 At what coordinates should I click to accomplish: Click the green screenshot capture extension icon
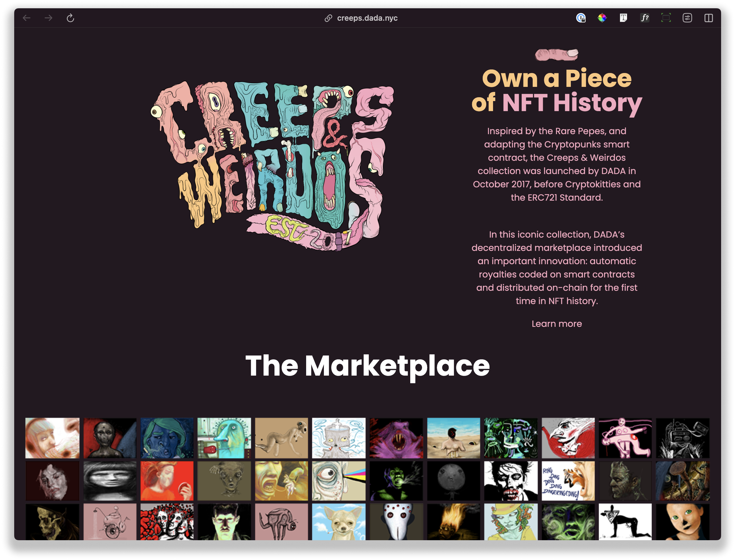click(x=666, y=18)
